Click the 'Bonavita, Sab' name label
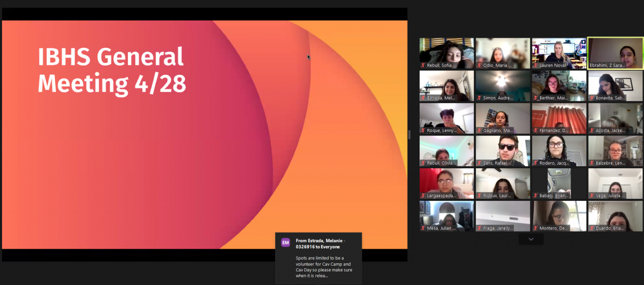This screenshot has height=285, width=644. point(611,98)
